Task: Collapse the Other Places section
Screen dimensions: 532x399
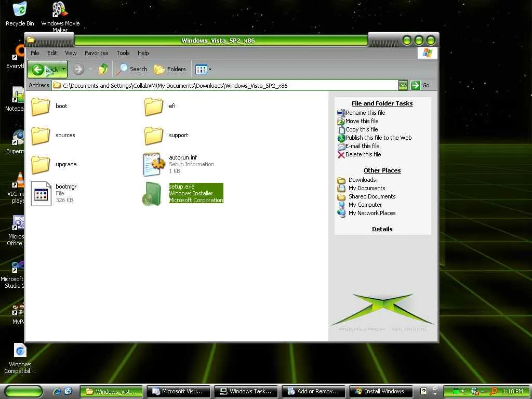Action: 382,170
